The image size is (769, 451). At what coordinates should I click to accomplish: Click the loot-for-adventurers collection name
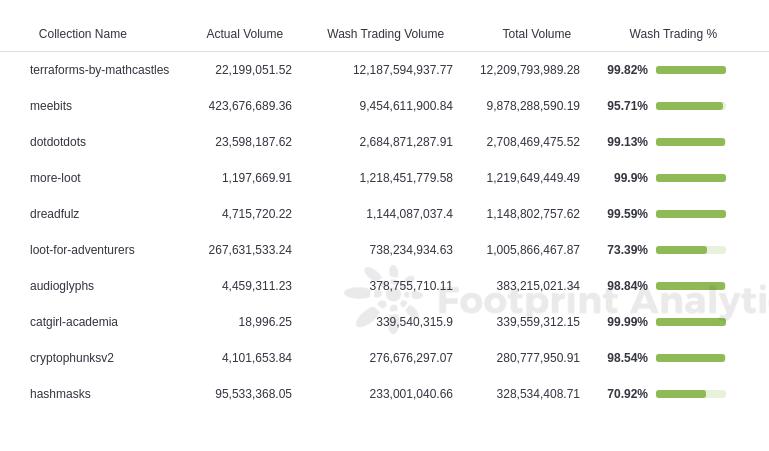click(82, 250)
